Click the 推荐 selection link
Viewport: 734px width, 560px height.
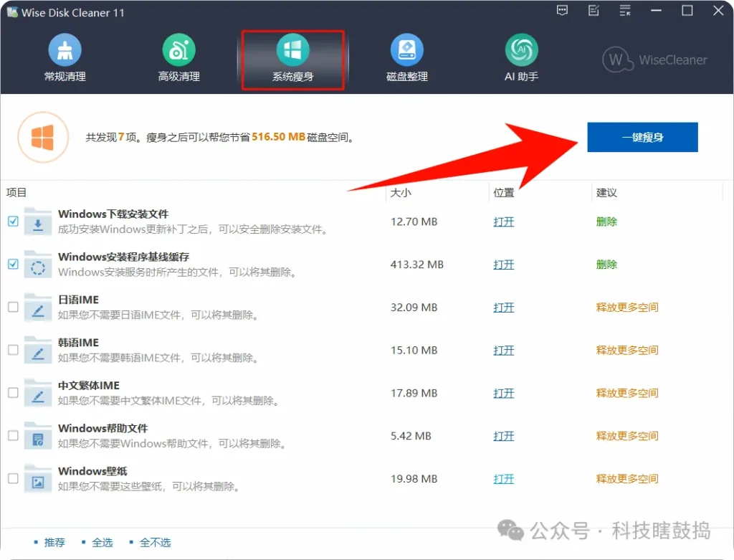(x=54, y=542)
